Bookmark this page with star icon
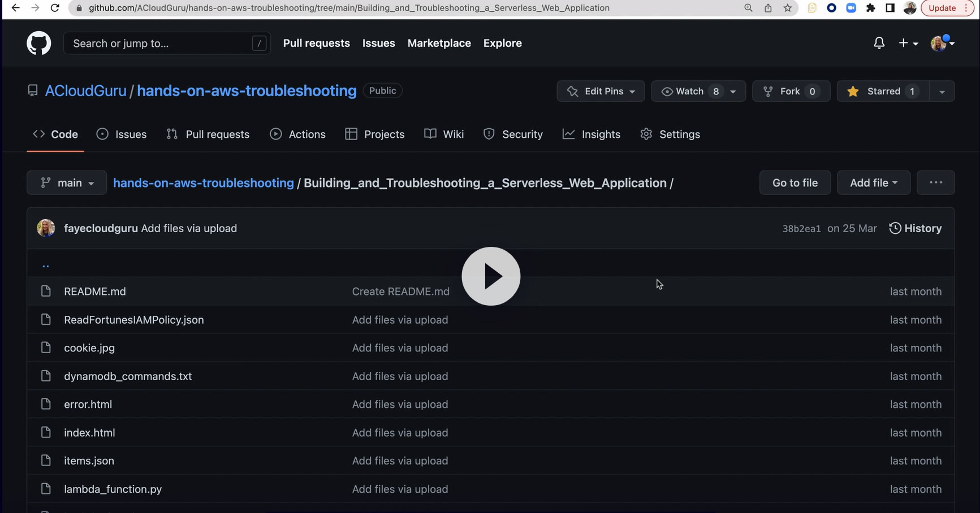Image resolution: width=980 pixels, height=513 pixels. click(x=787, y=8)
